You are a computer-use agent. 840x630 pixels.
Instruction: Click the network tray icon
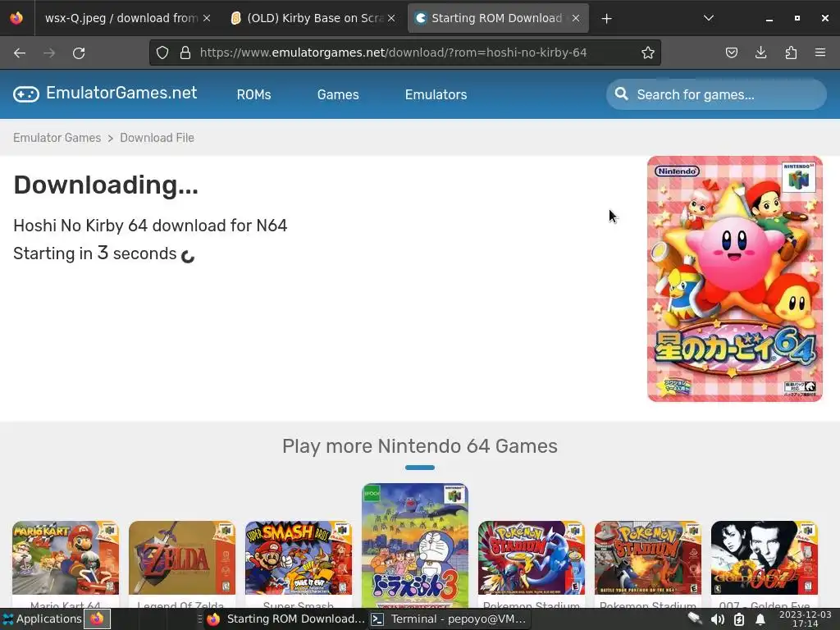(695, 619)
